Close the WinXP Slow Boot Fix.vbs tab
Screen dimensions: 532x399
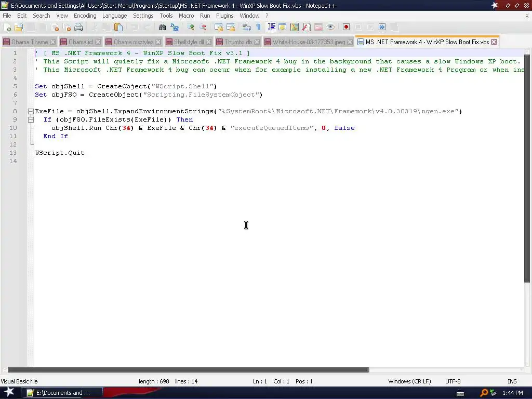(494, 42)
